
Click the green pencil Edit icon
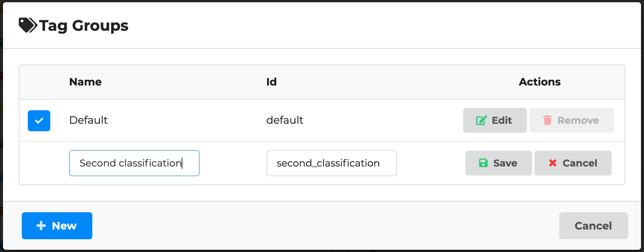[481, 120]
